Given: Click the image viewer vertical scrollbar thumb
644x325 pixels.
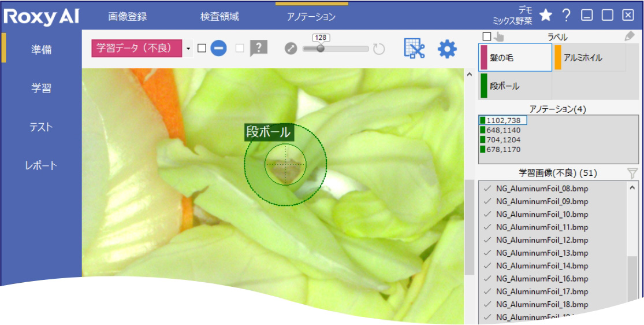Looking at the screenshot, I should click(x=470, y=227).
